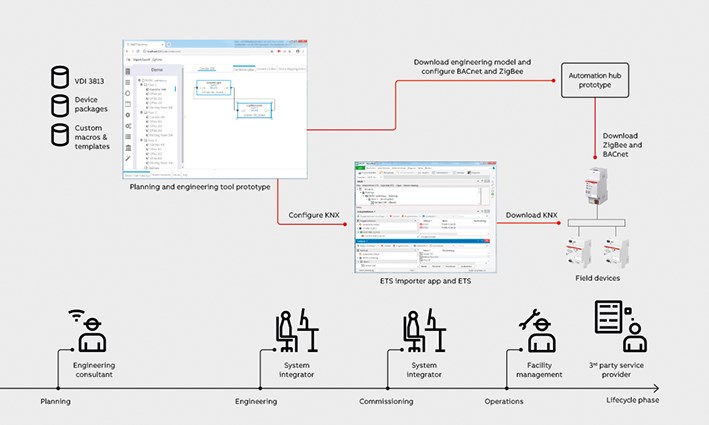Select the pencil icon in planning tool sidebar
This screenshot has height=425, width=709.
point(128,158)
